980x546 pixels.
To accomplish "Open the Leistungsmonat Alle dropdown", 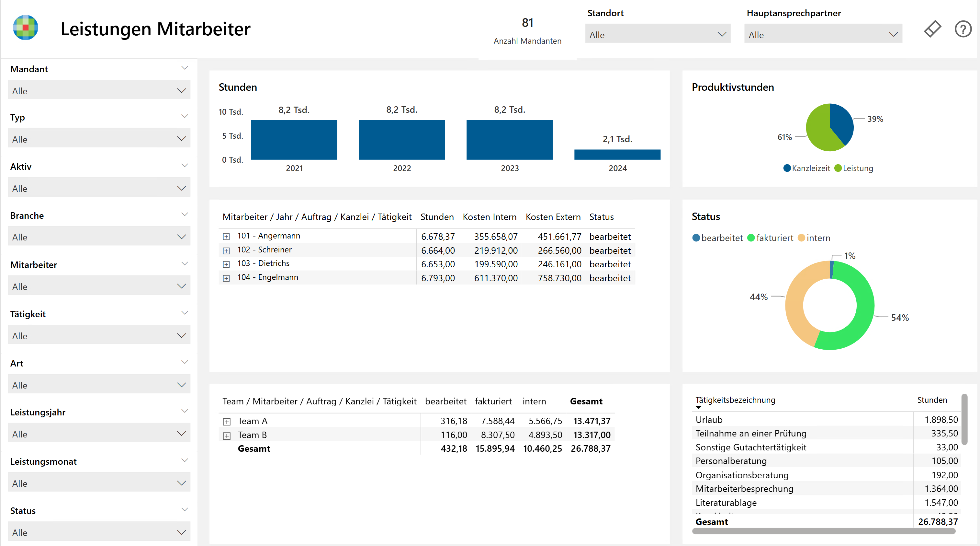I will (99, 483).
